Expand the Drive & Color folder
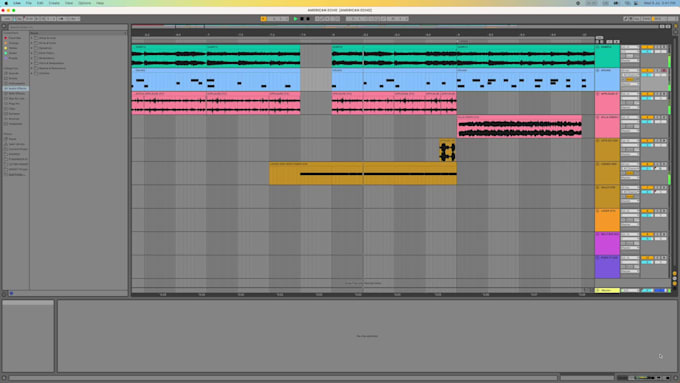Viewport: 680px width, 383px height. pyautogui.click(x=32, y=43)
